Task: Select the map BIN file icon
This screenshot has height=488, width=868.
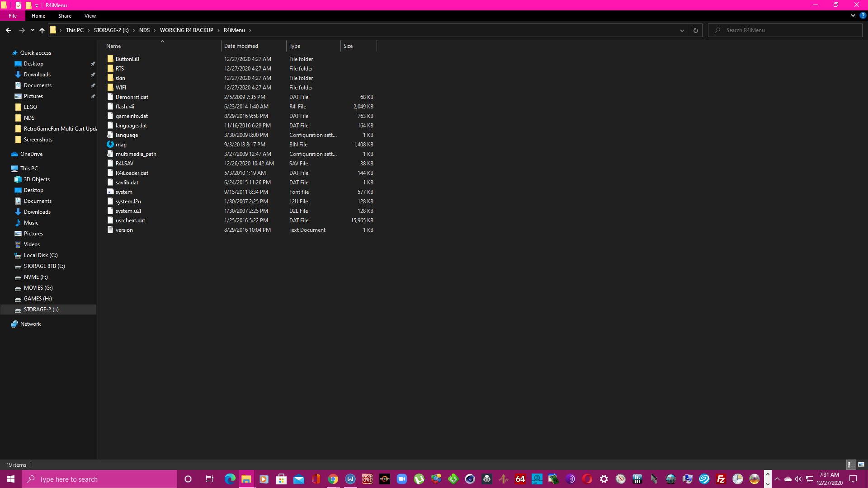Action: click(x=110, y=145)
